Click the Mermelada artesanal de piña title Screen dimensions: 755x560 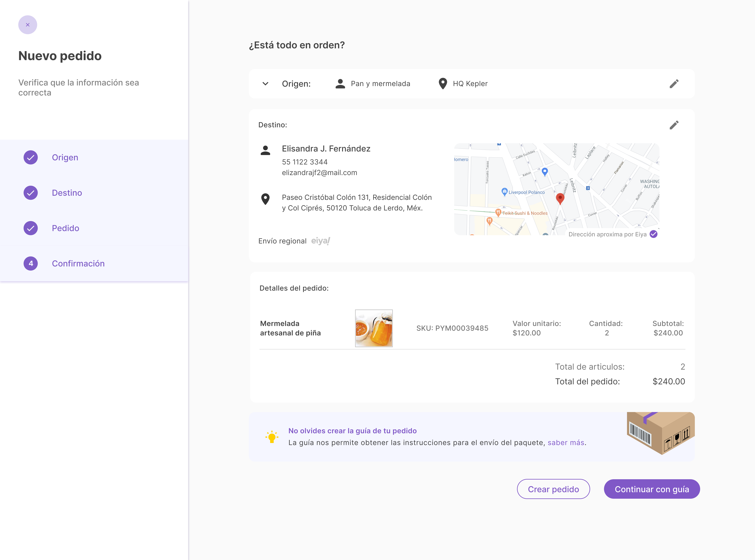(290, 328)
